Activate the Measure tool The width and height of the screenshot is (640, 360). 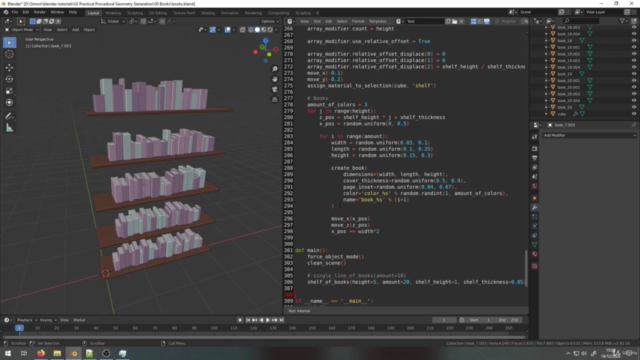point(9,128)
